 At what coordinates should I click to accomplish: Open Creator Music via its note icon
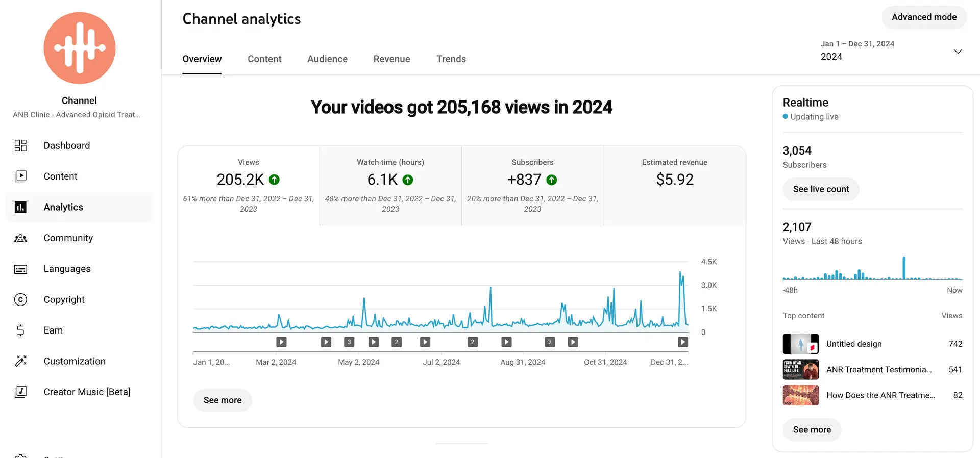tap(20, 392)
